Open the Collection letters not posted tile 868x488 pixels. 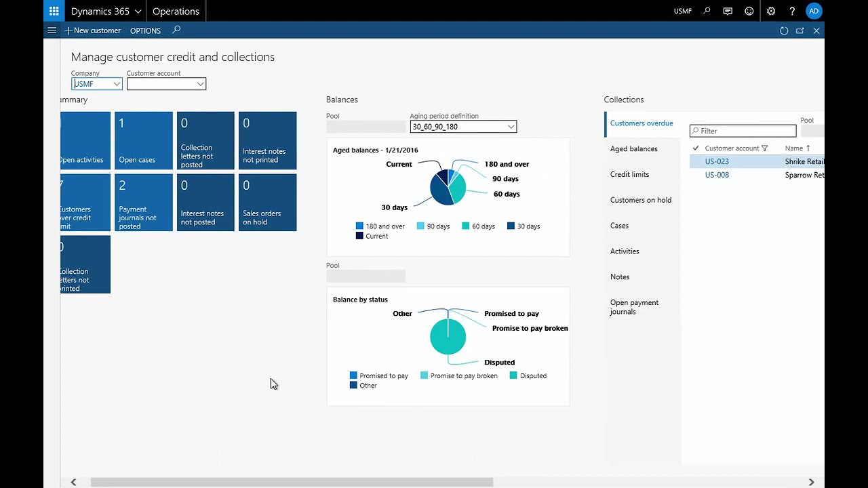(205, 140)
